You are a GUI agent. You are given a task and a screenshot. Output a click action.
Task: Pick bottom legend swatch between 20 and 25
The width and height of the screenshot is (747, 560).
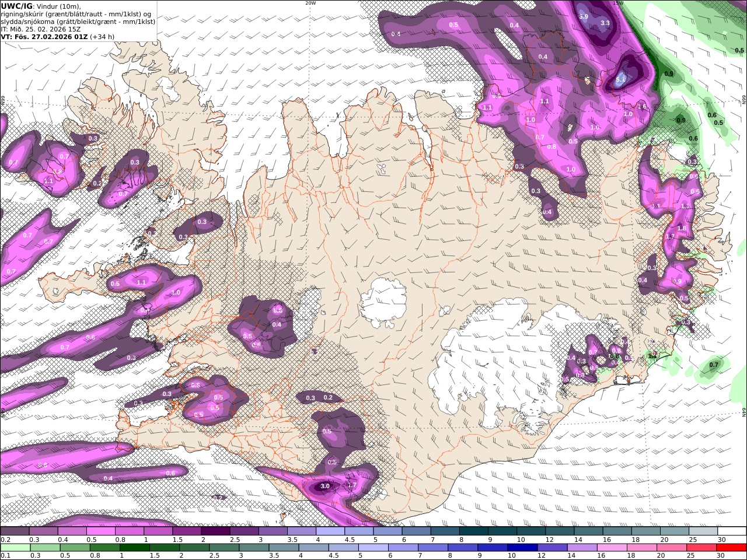pos(672,547)
